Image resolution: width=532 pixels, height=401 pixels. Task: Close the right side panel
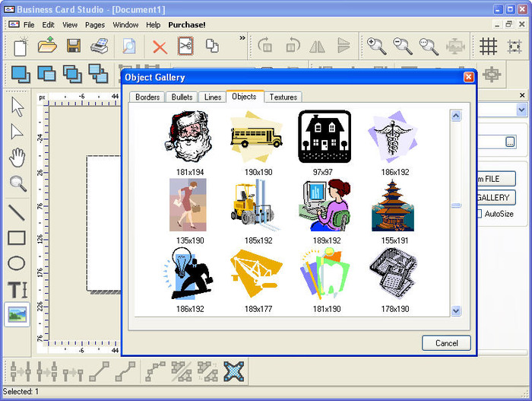click(522, 95)
